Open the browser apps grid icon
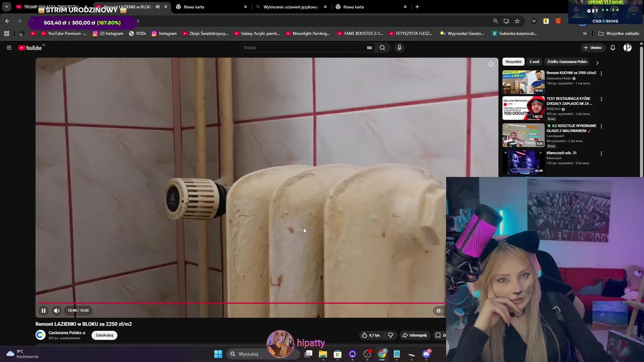The width and height of the screenshot is (644, 362). pos(7,34)
